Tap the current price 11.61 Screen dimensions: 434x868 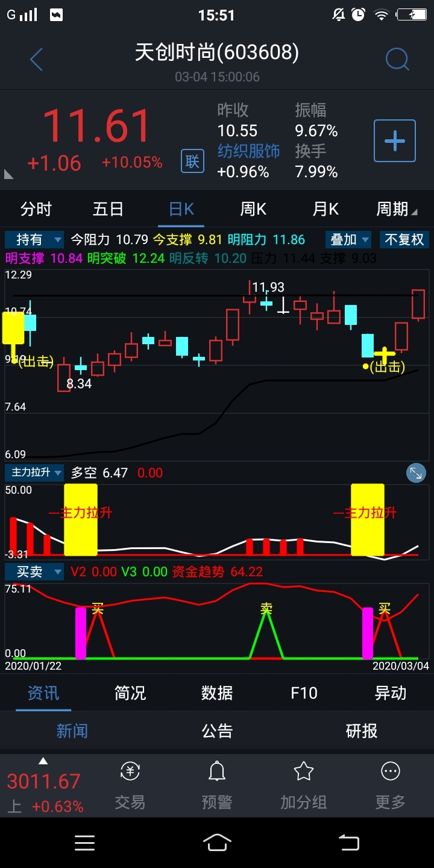96,127
